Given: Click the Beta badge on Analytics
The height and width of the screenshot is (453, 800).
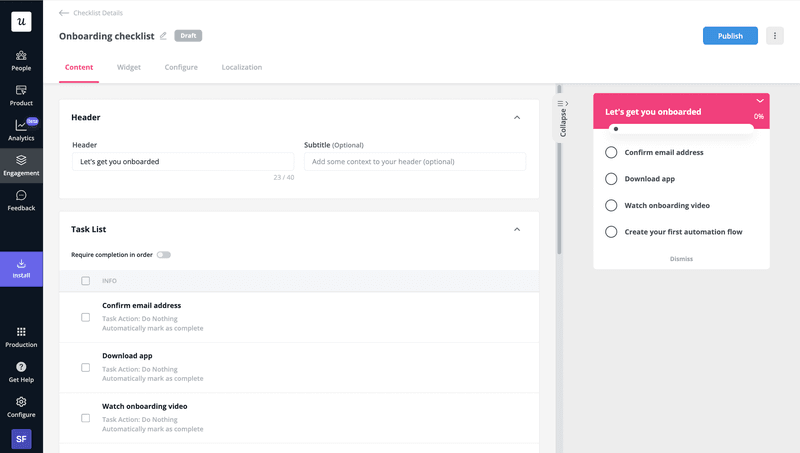Looking at the screenshot, I should 32,121.
